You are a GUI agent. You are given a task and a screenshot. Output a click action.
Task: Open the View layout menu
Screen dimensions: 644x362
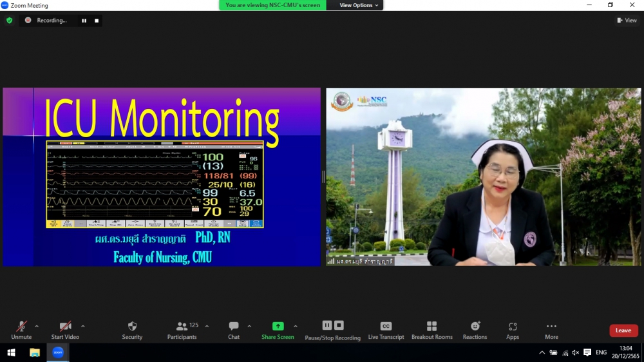coord(627,21)
